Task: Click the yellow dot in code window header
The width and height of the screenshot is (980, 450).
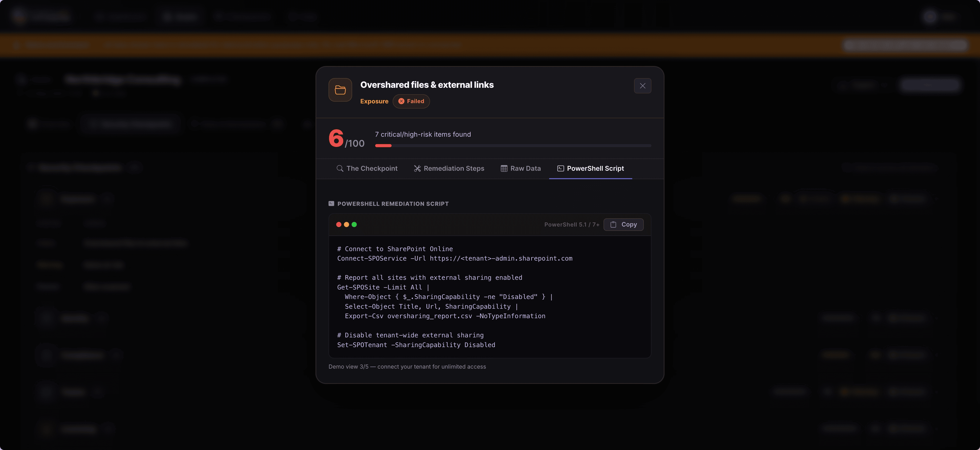Action: [346, 225]
